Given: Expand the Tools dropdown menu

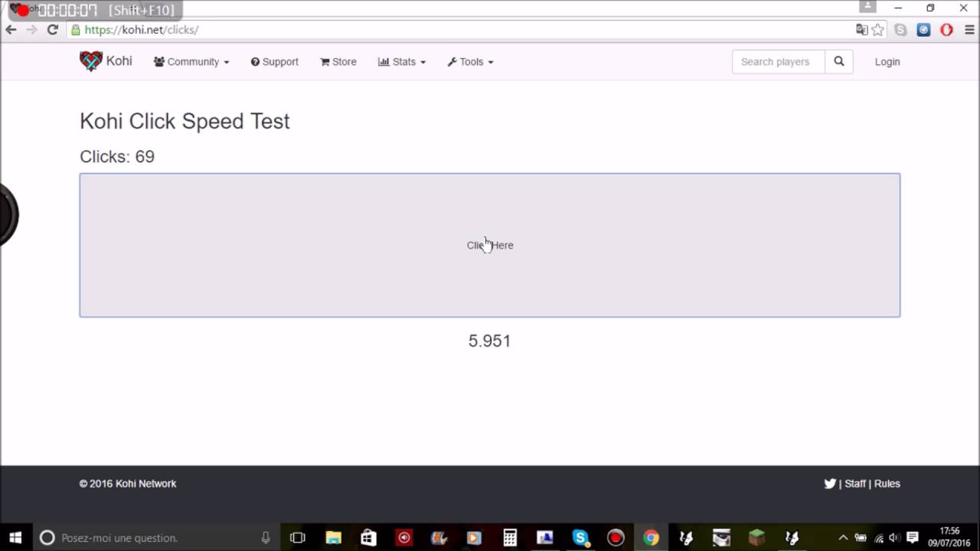Looking at the screenshot, I should (470, 62).
